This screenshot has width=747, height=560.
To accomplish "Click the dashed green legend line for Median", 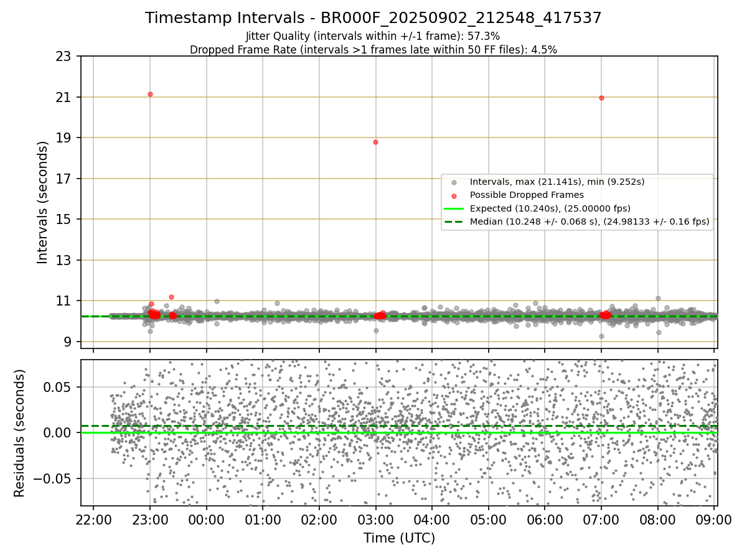I will point(454,222).
